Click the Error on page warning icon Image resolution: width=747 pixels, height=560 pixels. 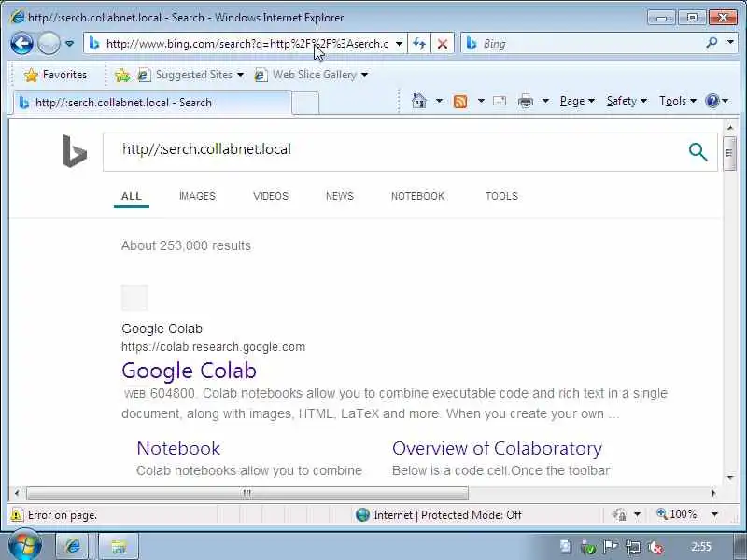[x=17, y=515]
